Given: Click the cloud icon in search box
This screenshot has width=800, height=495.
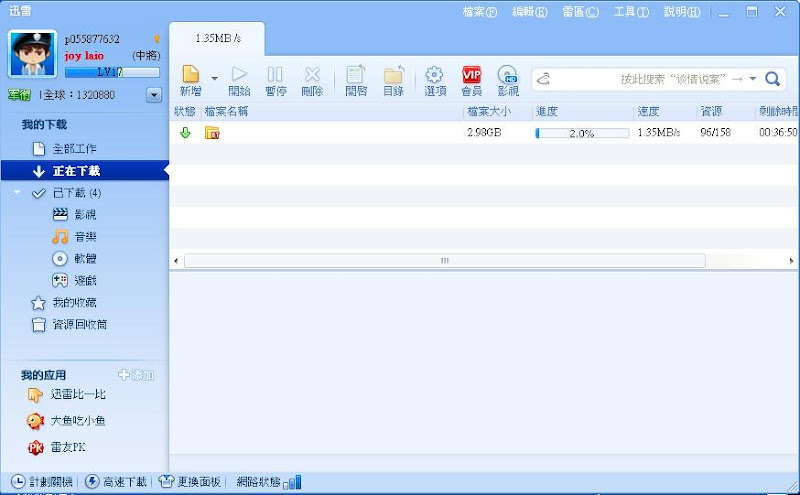Looking at the screenshot, I should tap(543, 79).
